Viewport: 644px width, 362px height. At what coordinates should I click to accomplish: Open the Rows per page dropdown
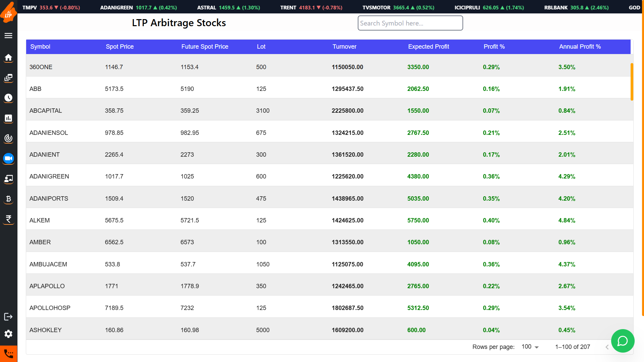click(530, 347)
